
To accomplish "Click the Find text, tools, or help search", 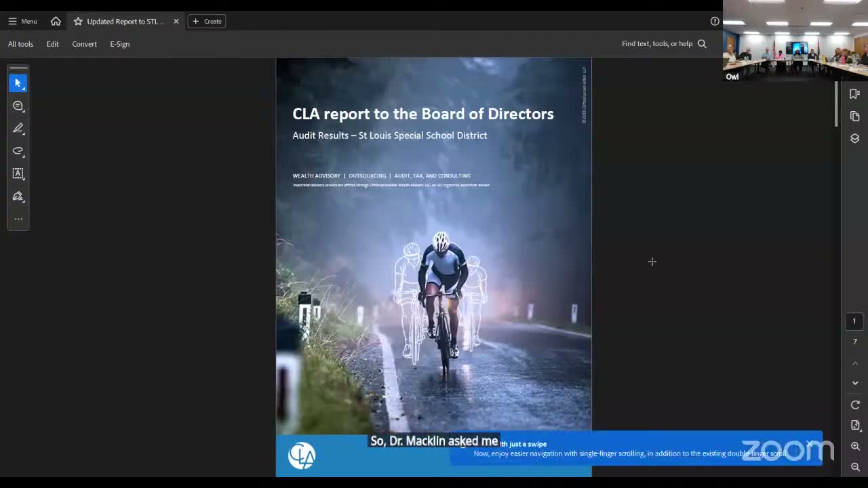I will click(x=664, y=44).
